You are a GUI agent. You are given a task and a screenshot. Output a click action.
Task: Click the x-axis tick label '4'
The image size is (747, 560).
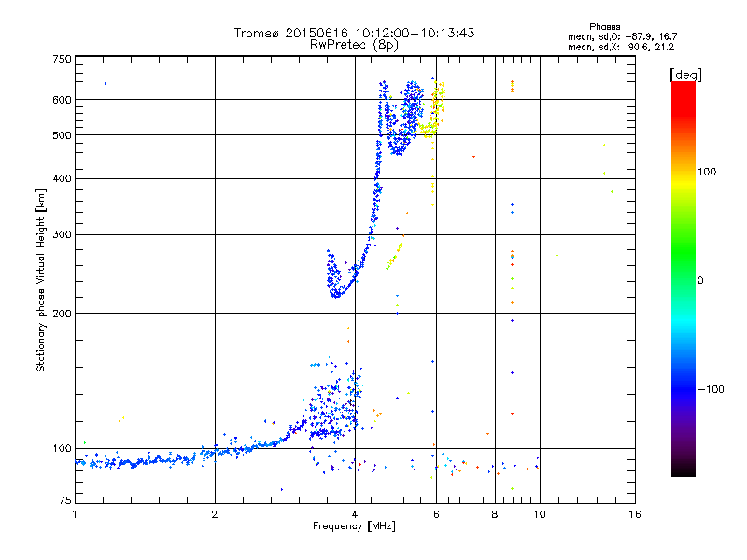[355, 514]
